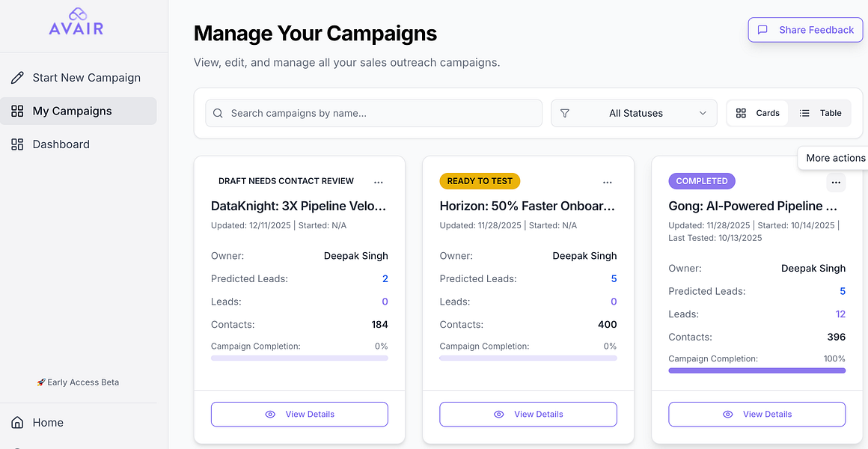Open the three-dot menu on the Horizon card
This screenshot has height=449, width=868.
pos(608,182)
